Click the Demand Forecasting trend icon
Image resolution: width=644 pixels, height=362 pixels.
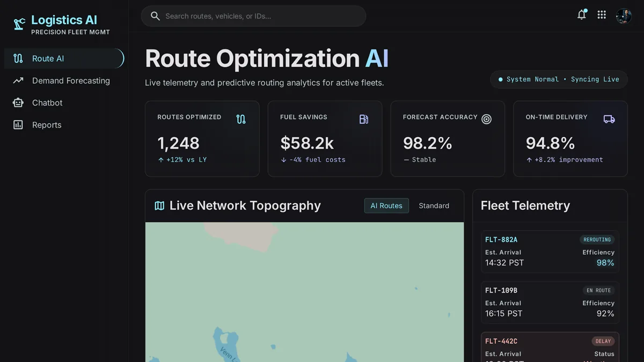(x=18, y=80)
